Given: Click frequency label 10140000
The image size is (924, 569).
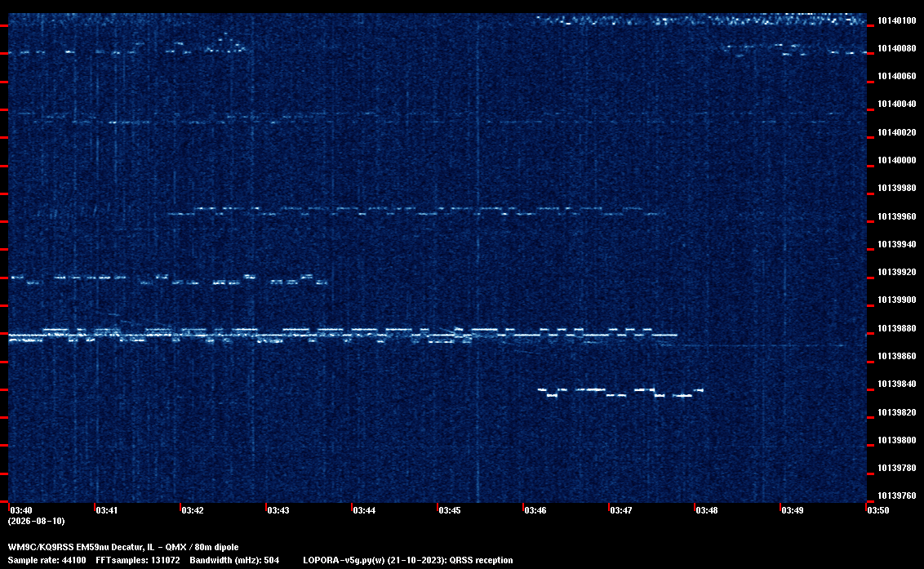Looking at the screenshot, I should tap(897, 160).
